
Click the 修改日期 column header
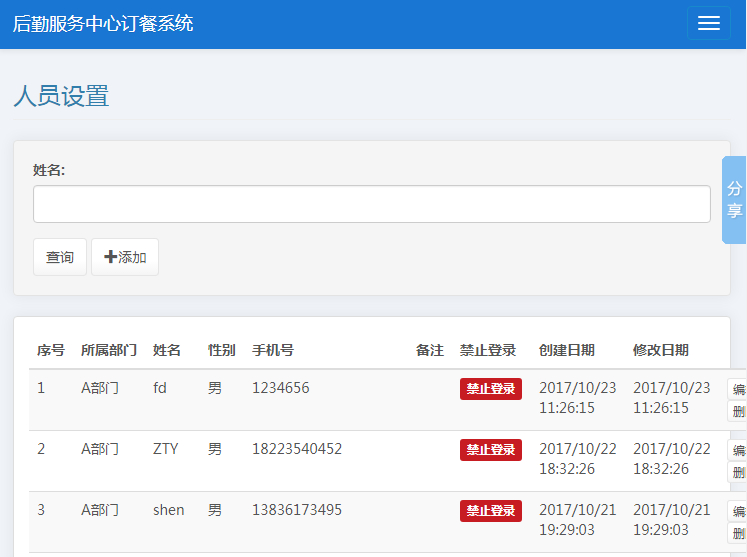(660, 350)
